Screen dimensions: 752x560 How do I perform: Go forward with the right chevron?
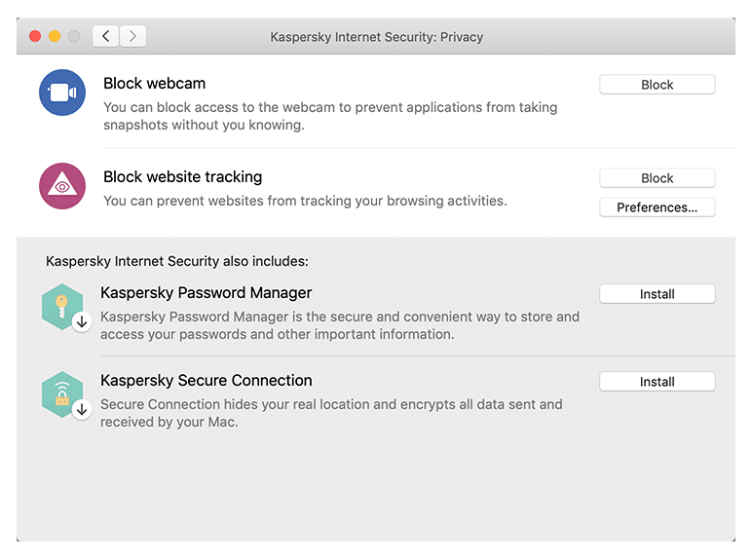(x=132, y=36)
